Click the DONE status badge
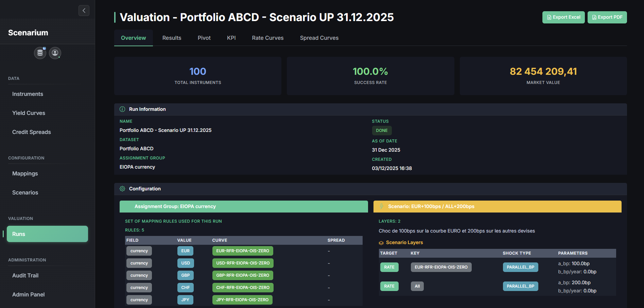The image size is (644, 308). point(382,131)
